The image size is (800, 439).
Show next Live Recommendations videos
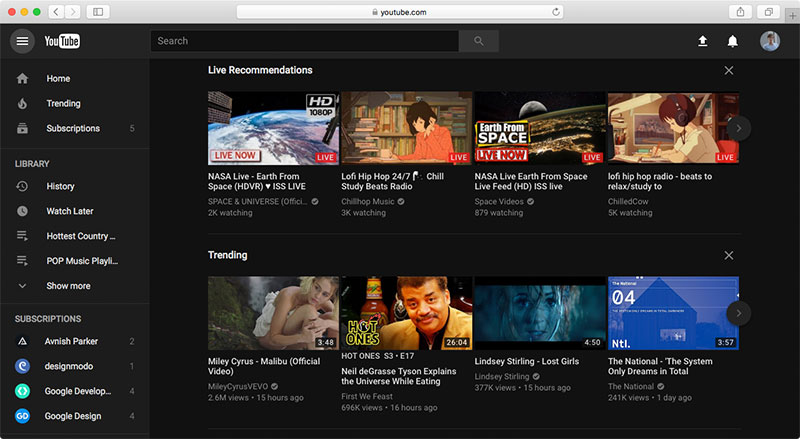pyautogui.click(x=738, y=128)
